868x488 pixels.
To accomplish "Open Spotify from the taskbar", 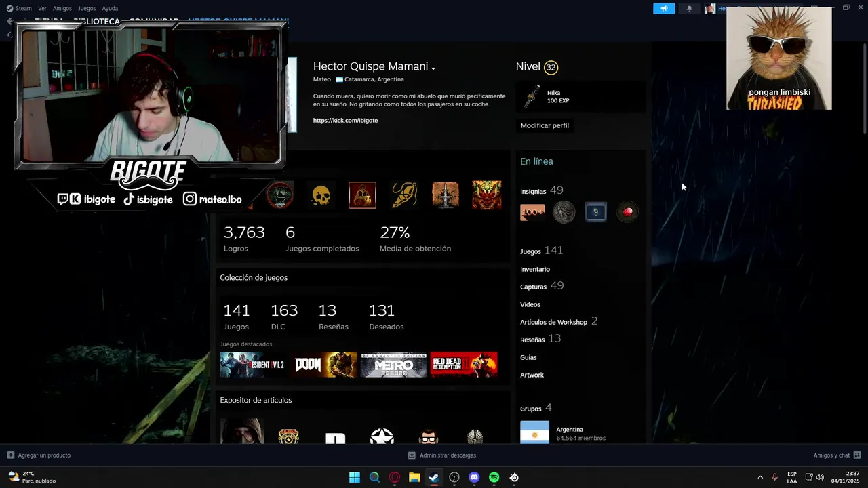I will click(x=494, y=477).
